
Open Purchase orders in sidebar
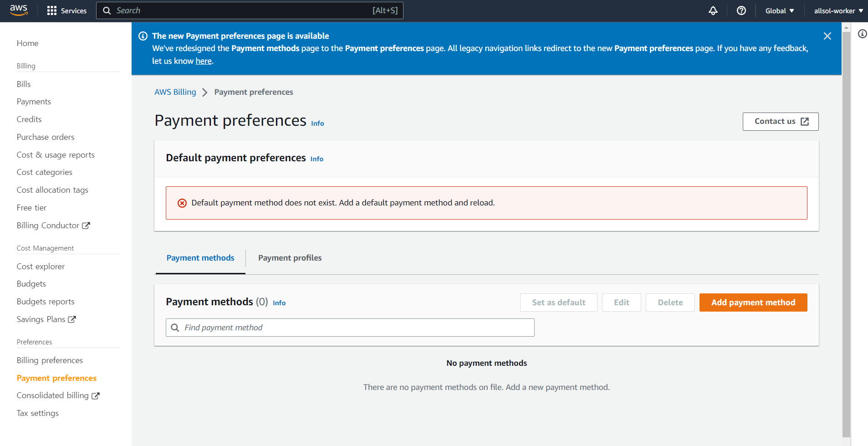[46, 137]
